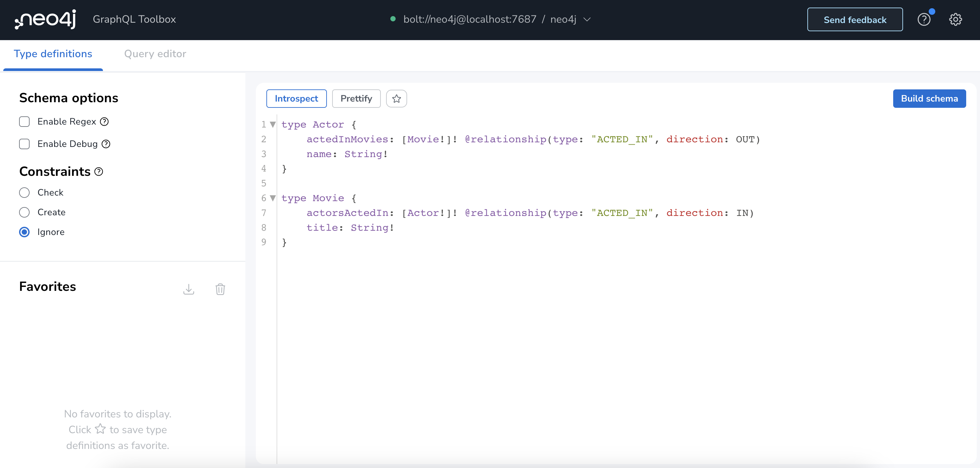Click the help icon next to Constraints
The width and height of the screenshot is (980, 468).
click(98, 171)
